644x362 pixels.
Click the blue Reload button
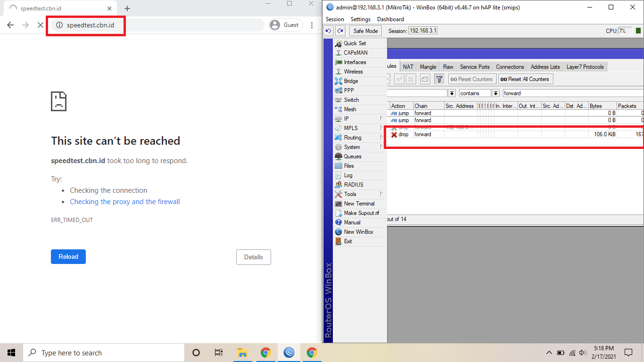click(x=68, y=256)
